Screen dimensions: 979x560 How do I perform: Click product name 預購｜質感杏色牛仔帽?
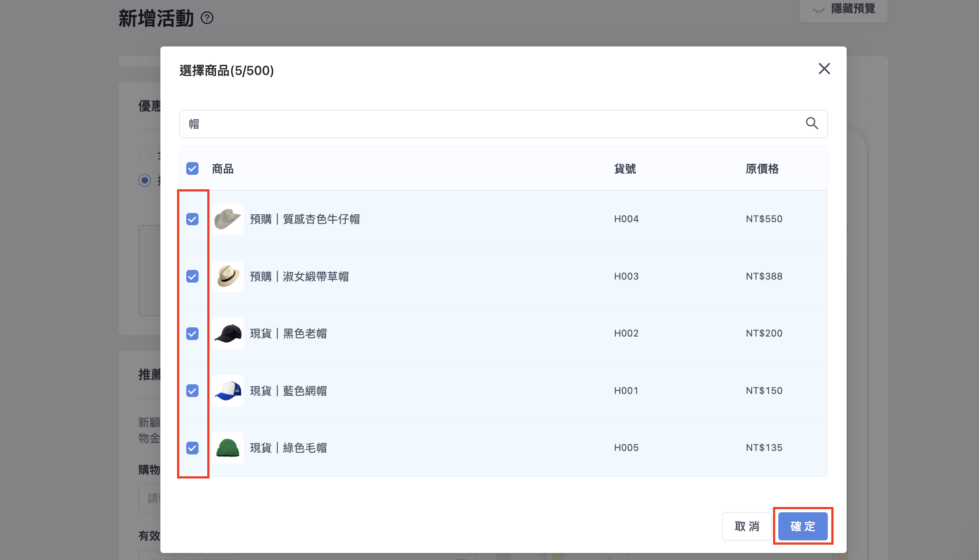[x=305, y=219]
